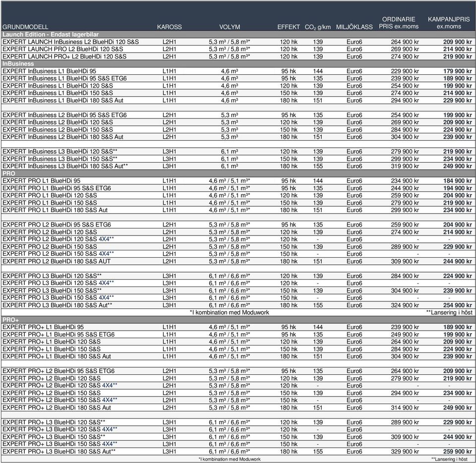476x463 pixels.
Task: Click 'EXPERT PRO+ L3 BlueHDi 150 S&S 4X4**'
Action: (60, 444)
